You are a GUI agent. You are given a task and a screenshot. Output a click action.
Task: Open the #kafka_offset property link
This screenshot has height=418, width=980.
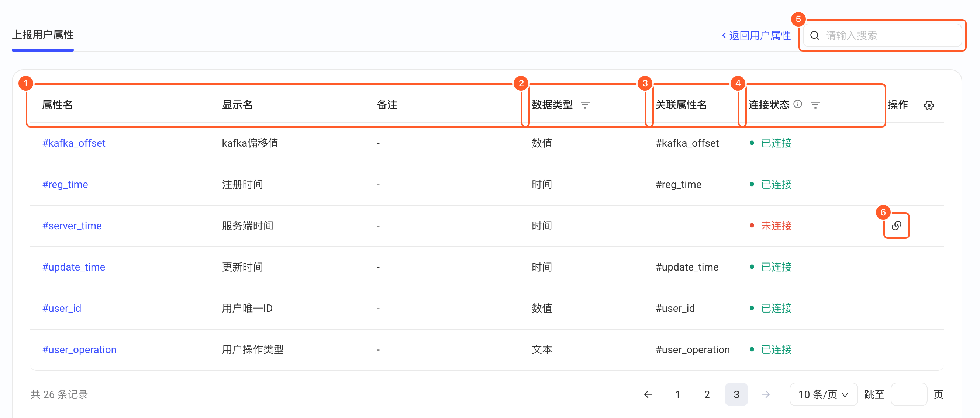[x=74, y=143]
